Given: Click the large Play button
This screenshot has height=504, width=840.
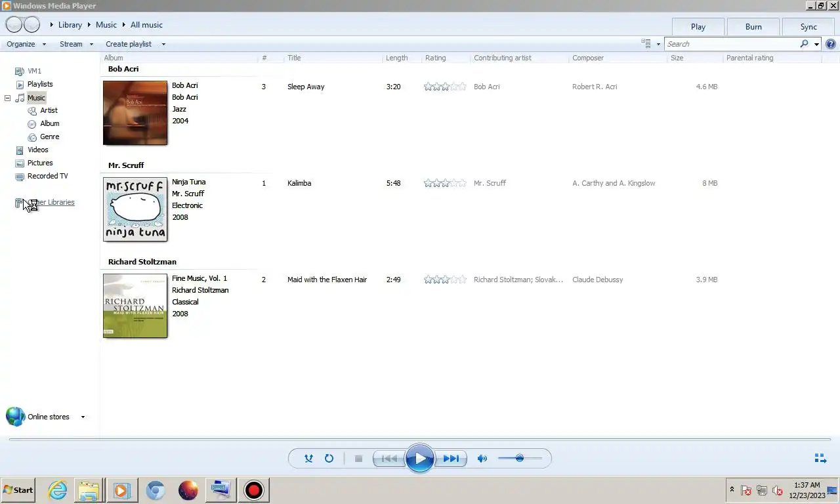Looking at the screenshot, I should pyautogui.click(x=420, y=459).
